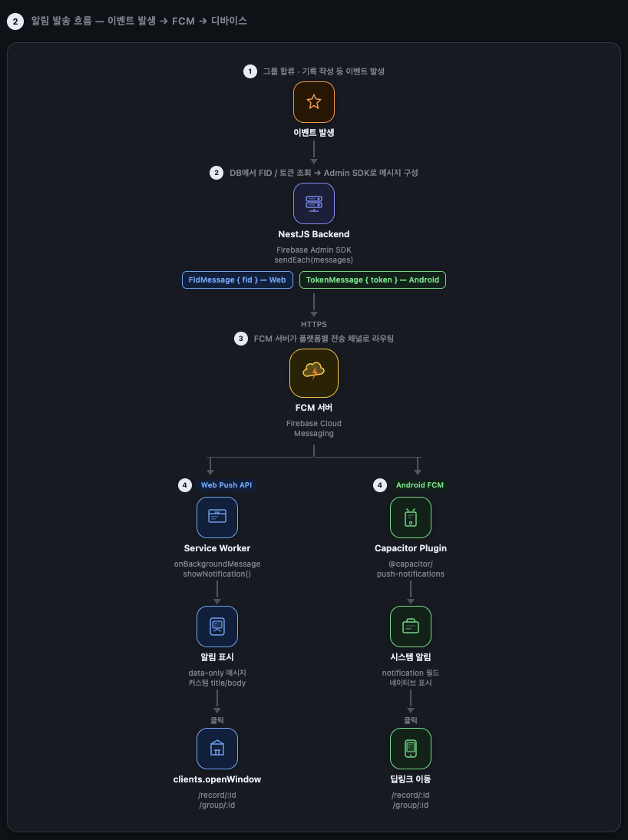This screenshot has height=840, width=628.
Task: Click step 2 circle beside DB lookup text
Action: pos(216,173)
